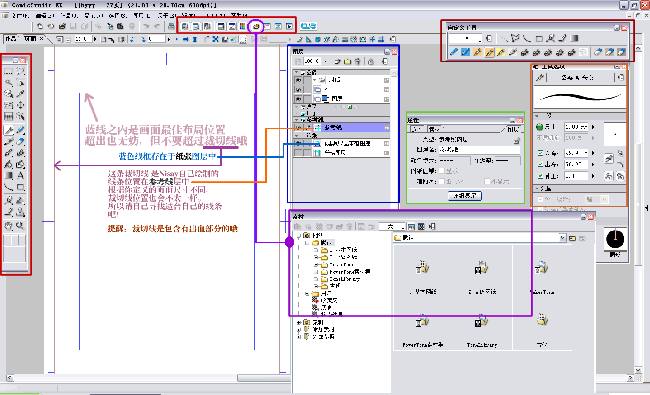Open the brush size slider arrow

click(x=593, y=127)
